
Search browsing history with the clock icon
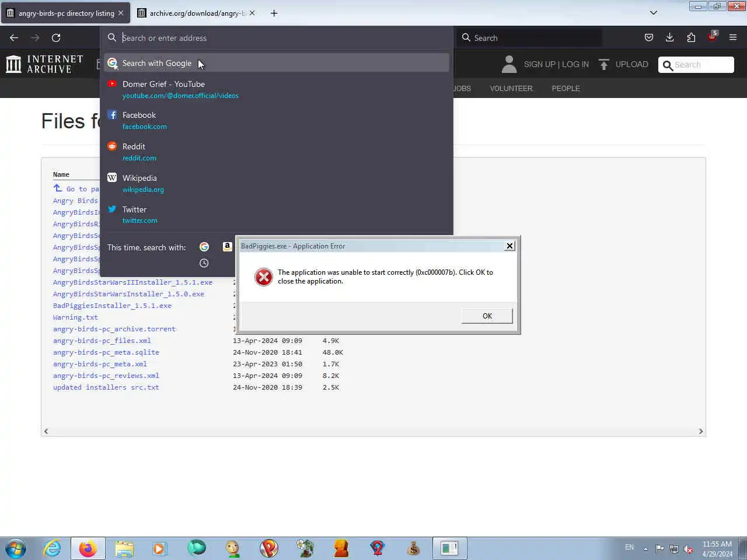(204, 263)
